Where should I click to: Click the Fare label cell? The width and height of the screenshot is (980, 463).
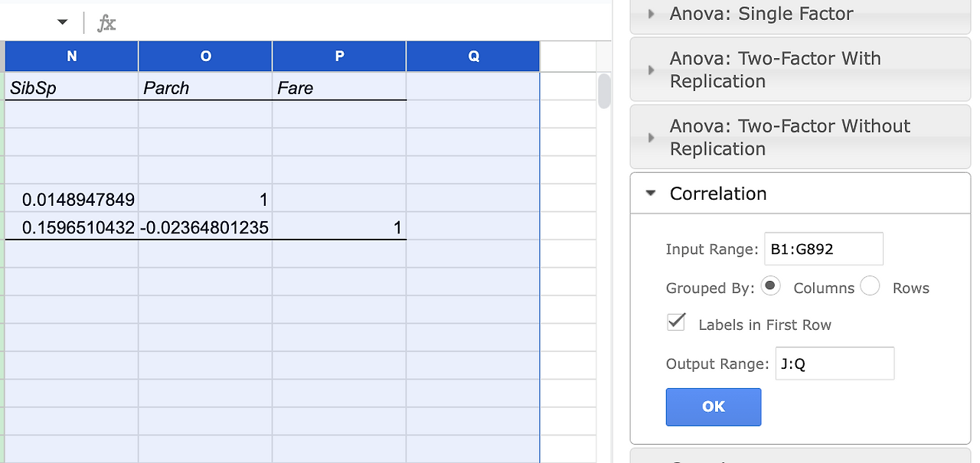click(x=339, y=88)
